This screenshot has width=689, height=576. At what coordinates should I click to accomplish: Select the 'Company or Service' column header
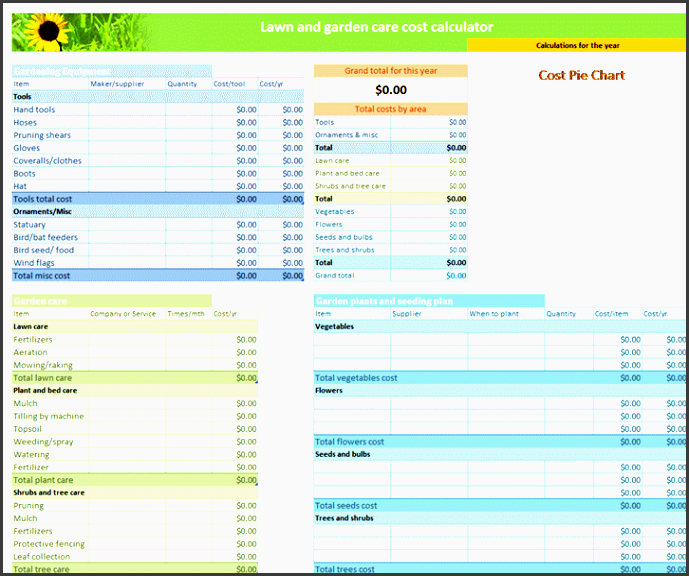coord(123,314)
